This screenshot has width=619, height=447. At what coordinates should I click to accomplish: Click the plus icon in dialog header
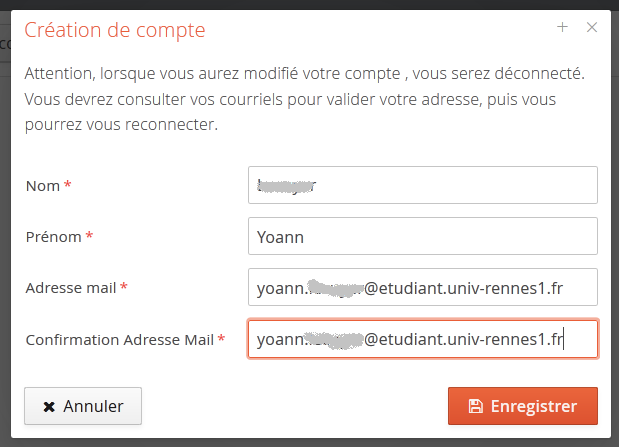(x=562, y=28)
